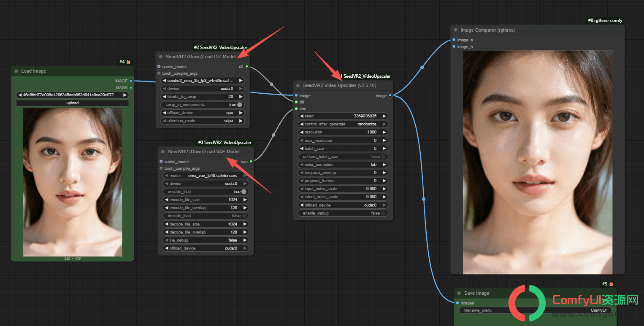This screenshot has width=644, height=326.
Task: Open the attention_mode sdpa dropdown
Action: click(x=203, y=121)
